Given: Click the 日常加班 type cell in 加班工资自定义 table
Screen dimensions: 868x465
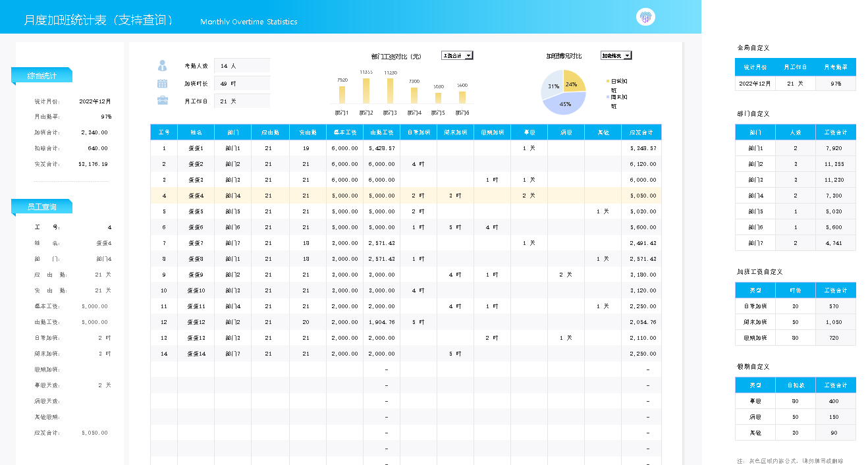Looking at the screenshot, I should coord(755,306).
